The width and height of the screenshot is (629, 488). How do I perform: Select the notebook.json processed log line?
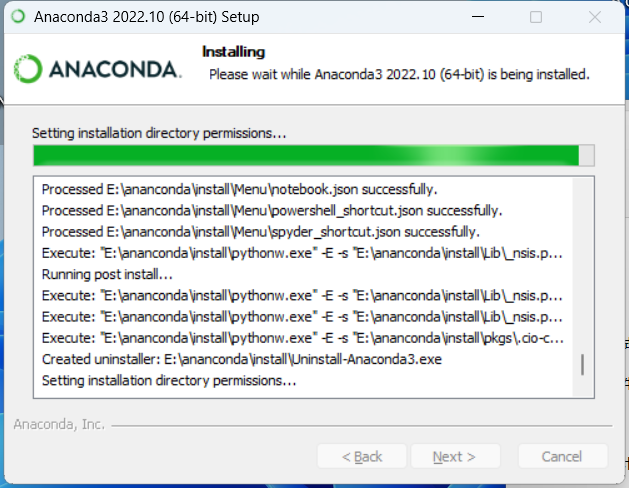pos(239,189)
